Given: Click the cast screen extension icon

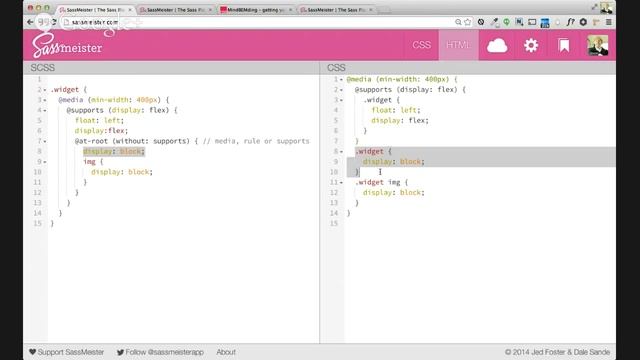Looking at the screenshot, I should (x=532, y=22).
